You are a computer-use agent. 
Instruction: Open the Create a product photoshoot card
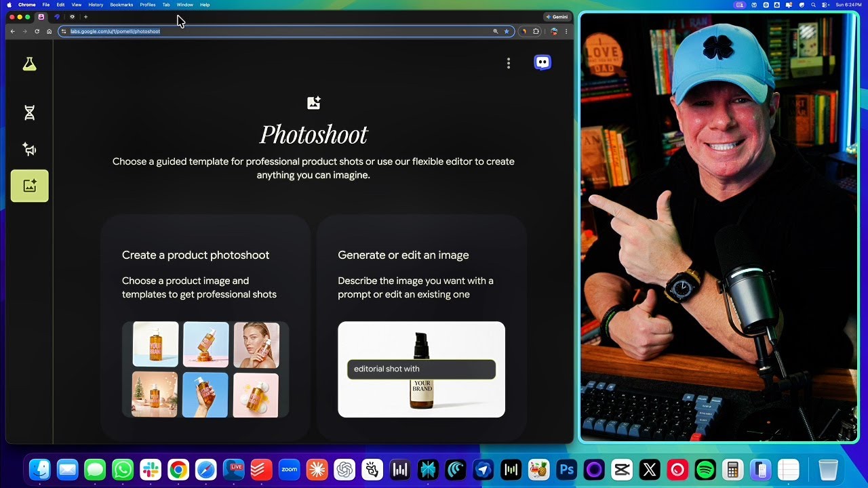pyautogui.click(x=205, y=329)
